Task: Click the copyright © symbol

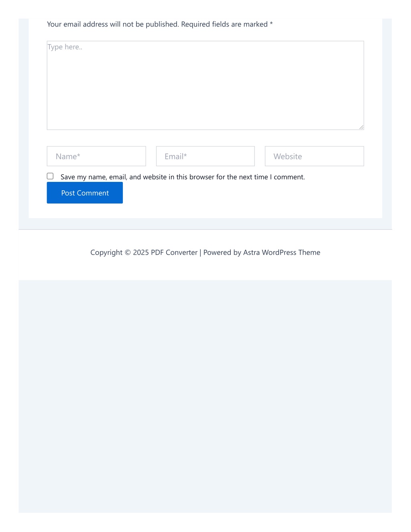Action: tap(128, 253)
